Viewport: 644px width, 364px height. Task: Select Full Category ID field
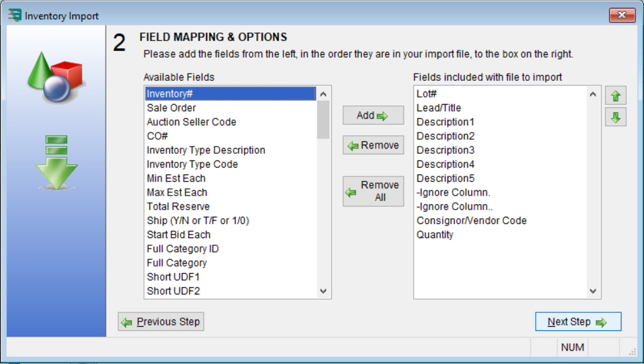183,249
